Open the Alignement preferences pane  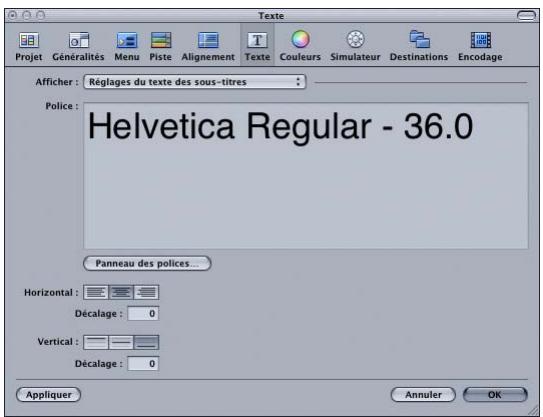coord(208,46)
